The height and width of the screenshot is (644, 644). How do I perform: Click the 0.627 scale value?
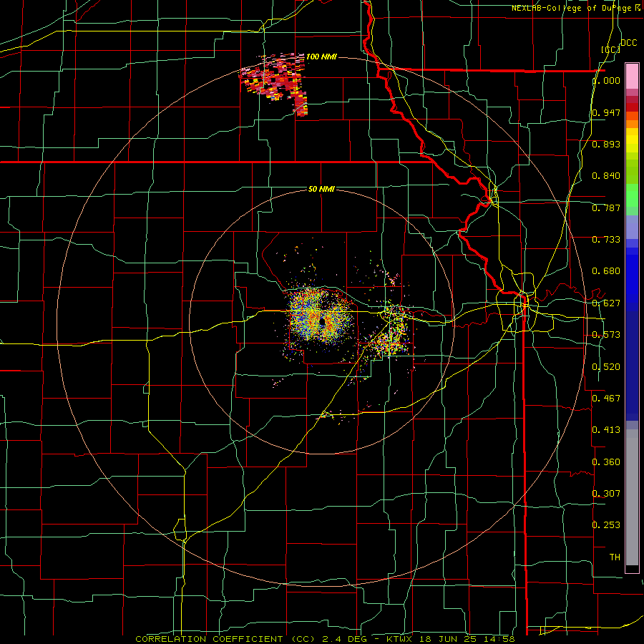coord(606,303)
